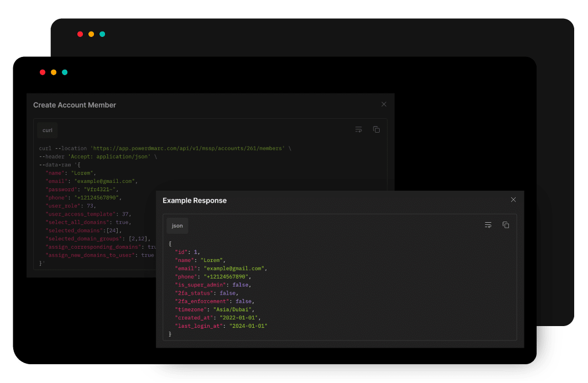Click the yellow dot on back window
This screenshot has width=588, height=383.
(x=91, y=34)
